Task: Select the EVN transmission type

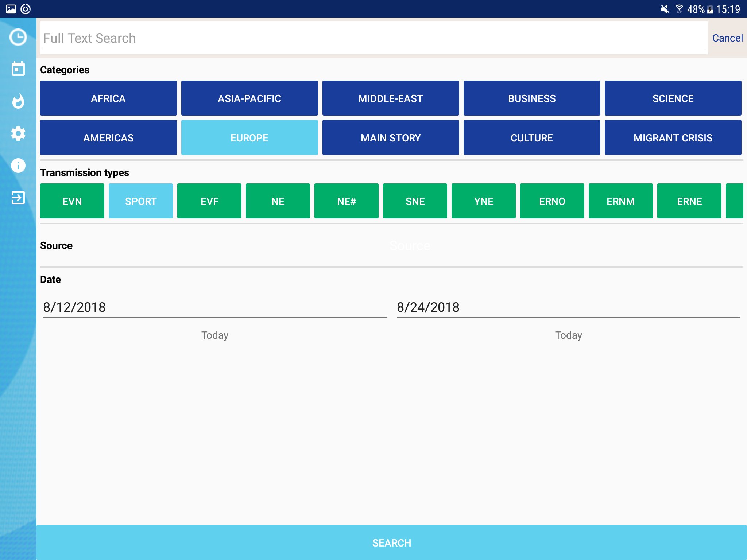Action: click(72, 201)
